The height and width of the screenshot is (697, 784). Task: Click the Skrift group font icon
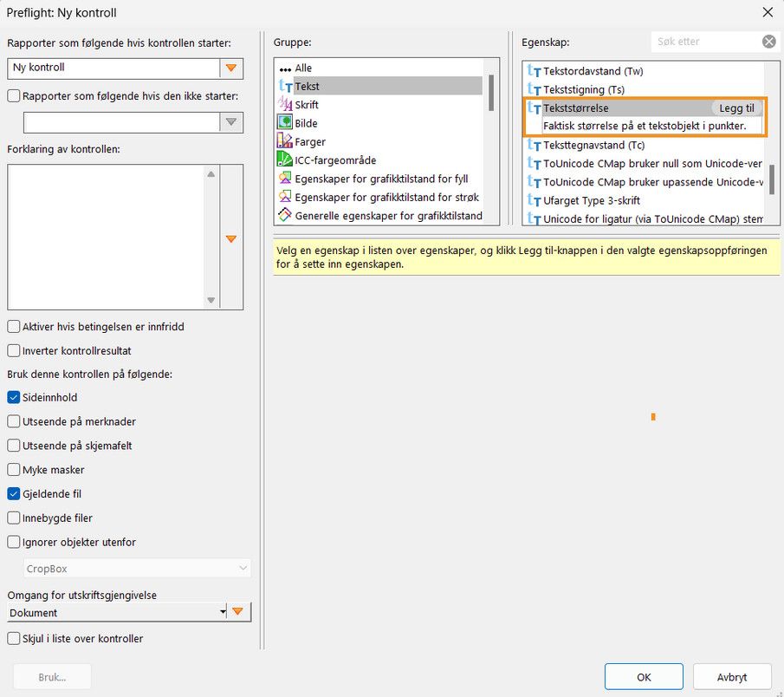285,105
